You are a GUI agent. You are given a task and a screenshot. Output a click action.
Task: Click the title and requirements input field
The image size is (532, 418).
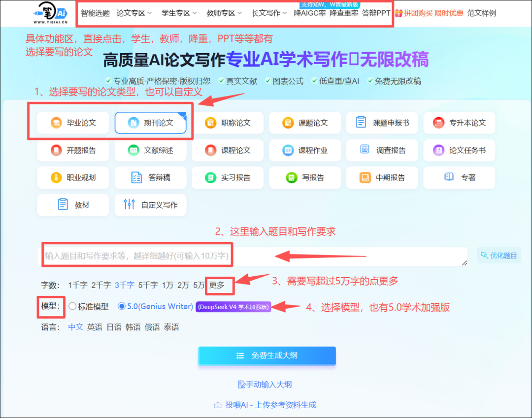pos(252,256)
